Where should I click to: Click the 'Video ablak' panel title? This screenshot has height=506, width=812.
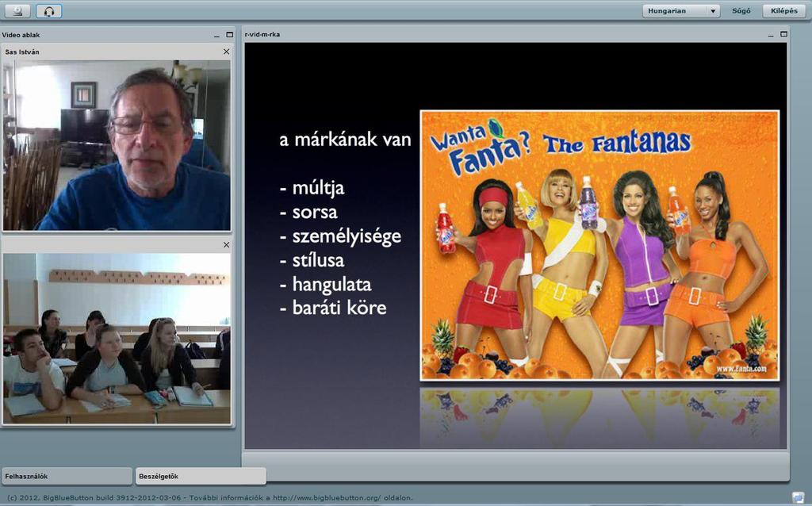[x=21, y=35]
